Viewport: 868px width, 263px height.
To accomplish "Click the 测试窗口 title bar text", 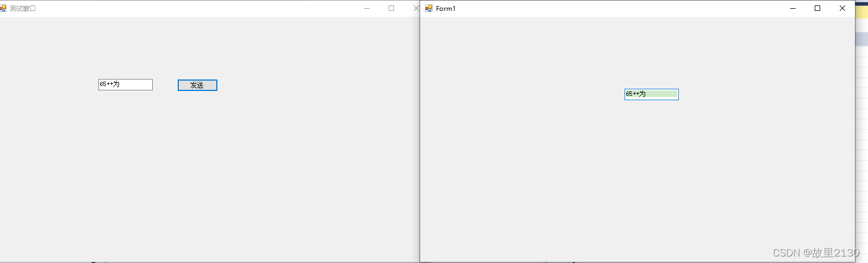I will click(x=23, y=8).
